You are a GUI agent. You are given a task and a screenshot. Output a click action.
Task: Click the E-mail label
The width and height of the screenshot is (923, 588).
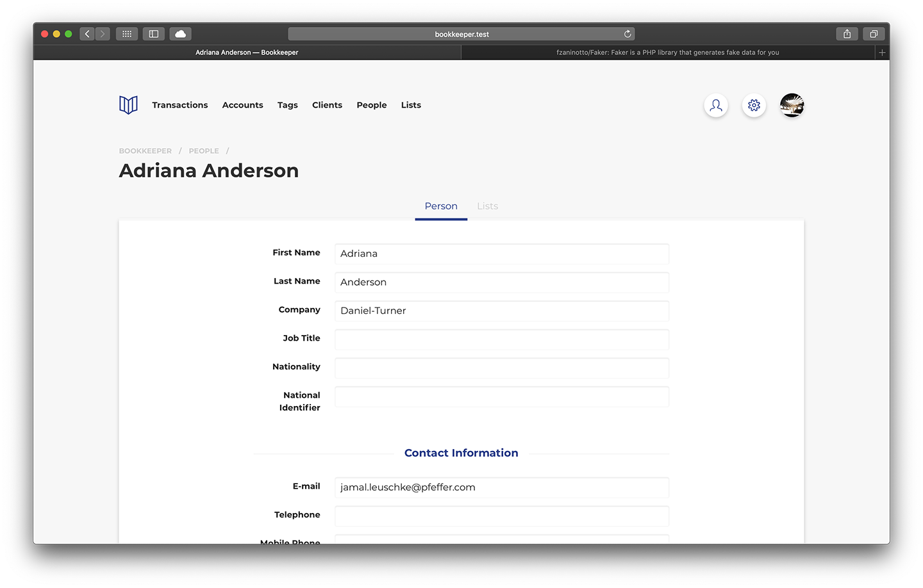click(x=306, y=486)
